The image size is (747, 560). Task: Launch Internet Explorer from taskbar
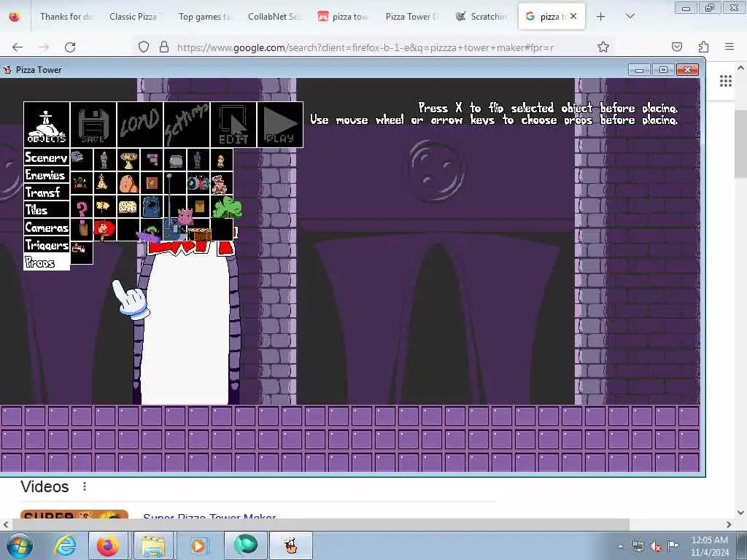(x=65, y=546)
